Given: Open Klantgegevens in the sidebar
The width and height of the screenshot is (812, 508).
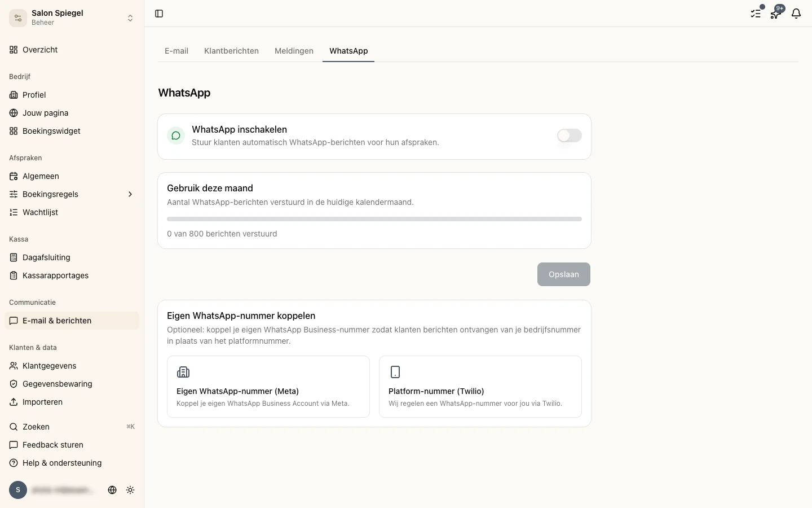Looking at the screenshot, I should pos(72,366).
